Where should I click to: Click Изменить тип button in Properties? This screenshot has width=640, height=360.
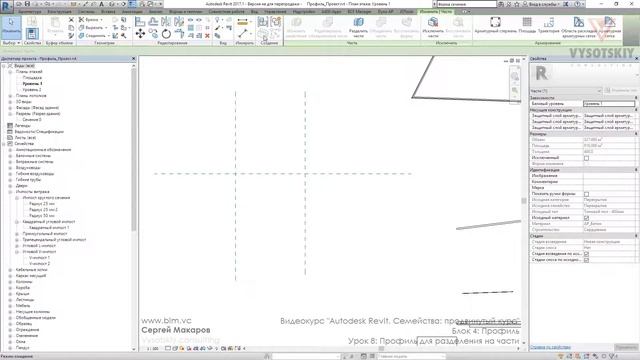click(620, 91)
